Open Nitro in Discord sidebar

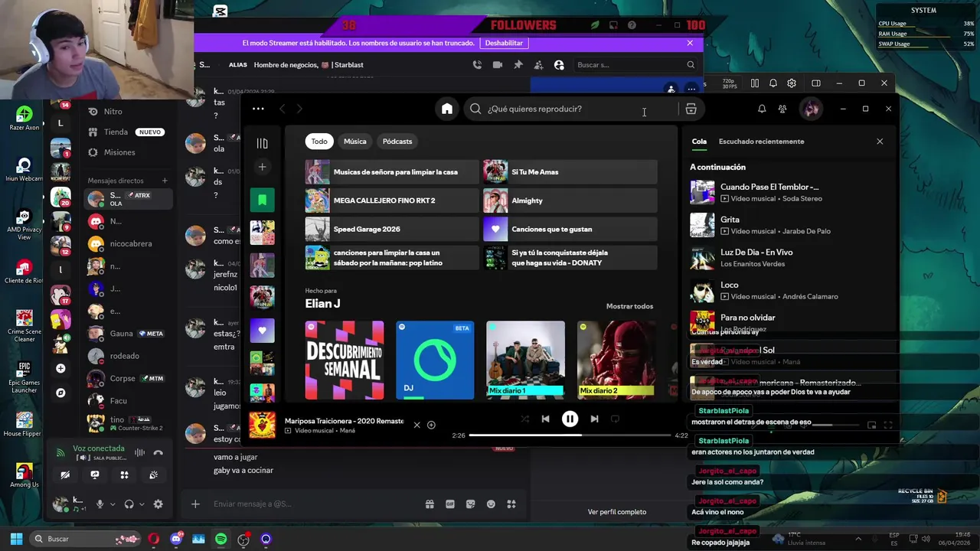click(x=126, y=112)
